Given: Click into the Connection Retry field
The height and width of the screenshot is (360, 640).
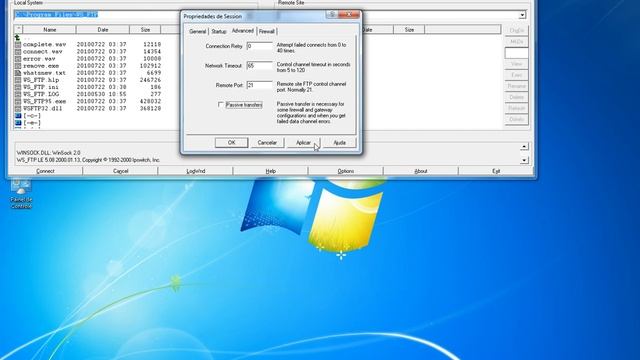Looking at the screenshot, I should 260,46.
